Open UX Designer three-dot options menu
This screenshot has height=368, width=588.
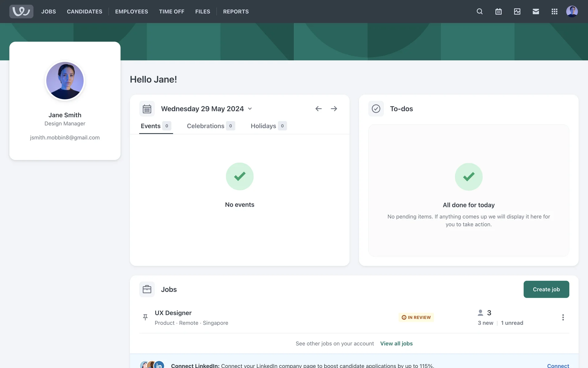563,317
